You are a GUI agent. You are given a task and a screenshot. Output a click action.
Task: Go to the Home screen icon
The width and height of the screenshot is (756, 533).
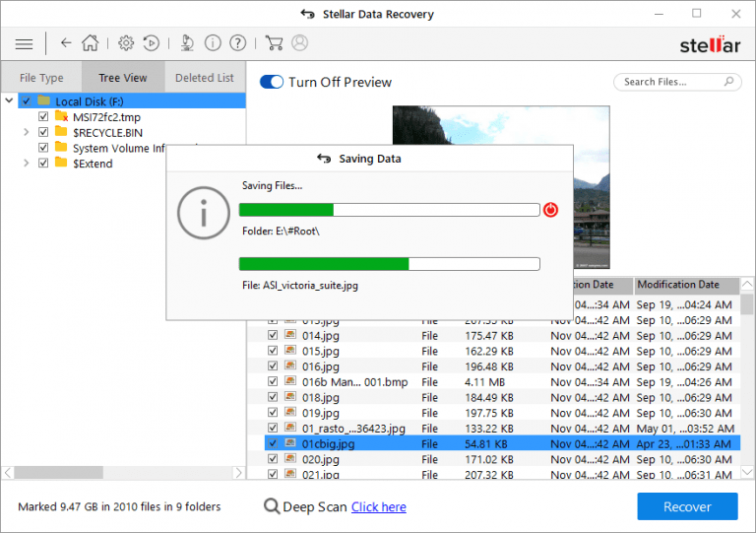point(91,43)
